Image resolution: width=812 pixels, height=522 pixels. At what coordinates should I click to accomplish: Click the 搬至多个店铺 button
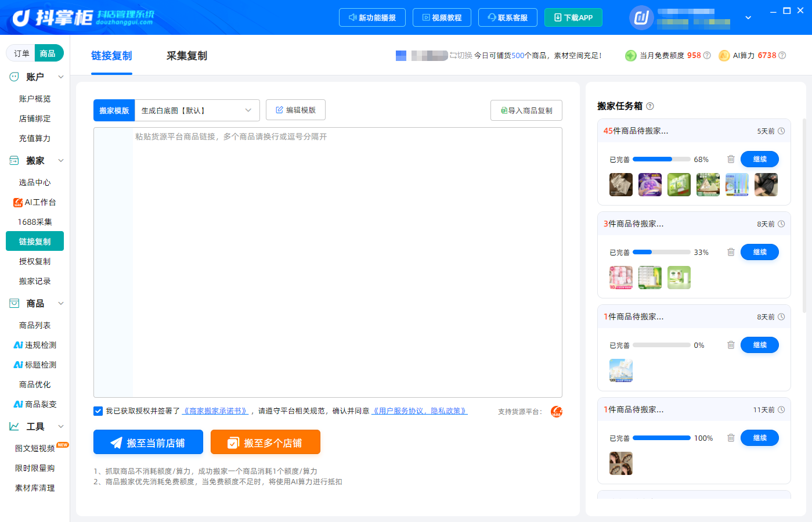click(265, 442)
